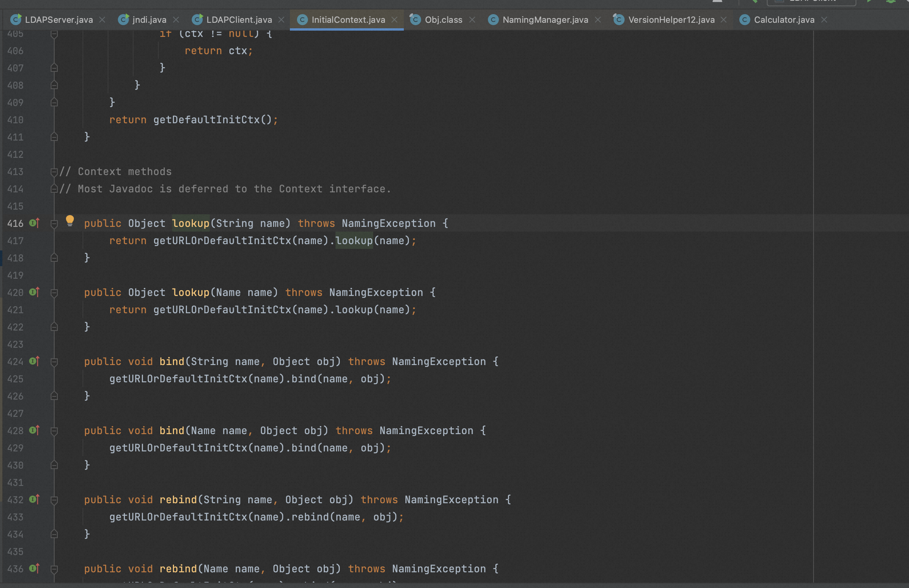Collapse the rebind(String name) method at line 432
The height and width of the screenshot is (588, 909).
coord(54,500)
